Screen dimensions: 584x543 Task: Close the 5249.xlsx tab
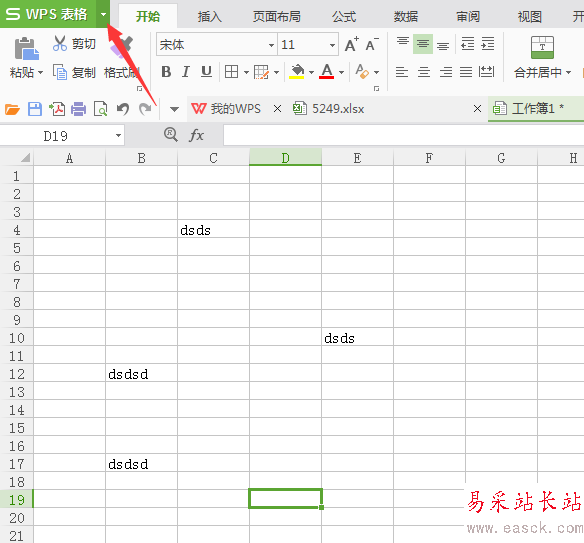(477, 109)
